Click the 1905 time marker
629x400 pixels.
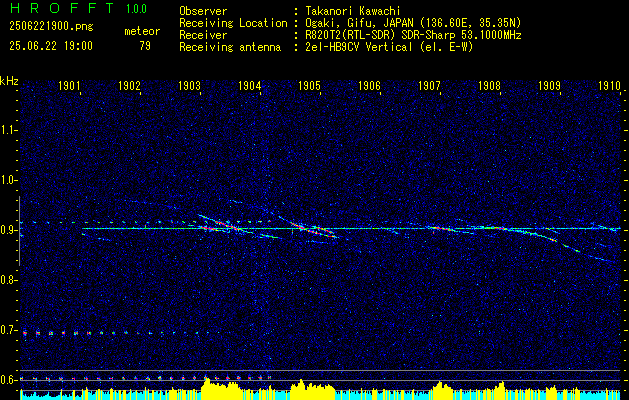(x=309, y=85)
